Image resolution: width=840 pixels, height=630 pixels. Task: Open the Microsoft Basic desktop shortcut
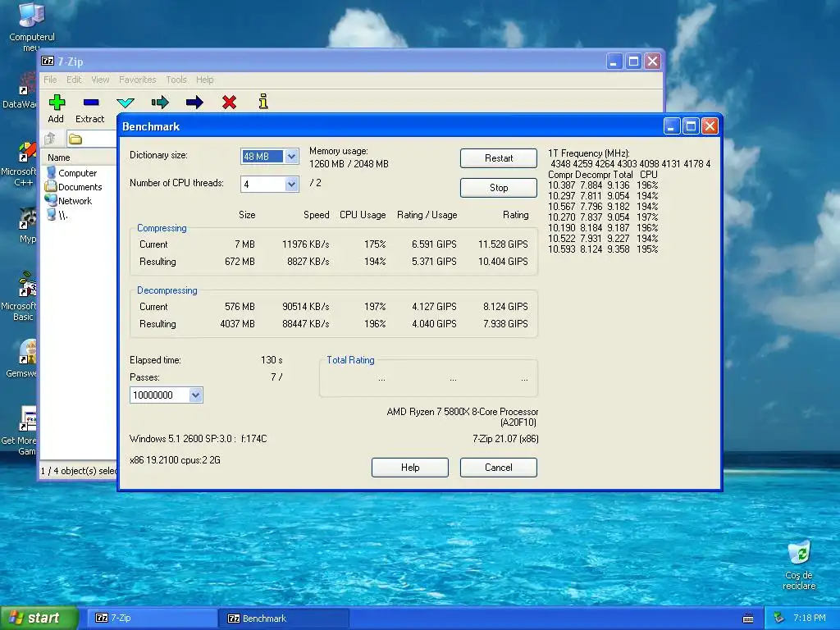click(x=19, y=297)
